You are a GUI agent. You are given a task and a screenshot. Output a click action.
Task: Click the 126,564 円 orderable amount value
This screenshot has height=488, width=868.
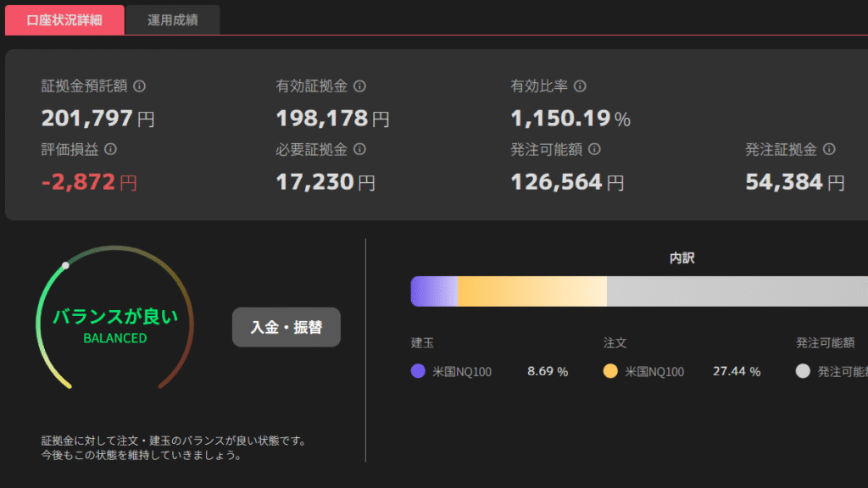[567, 182]
